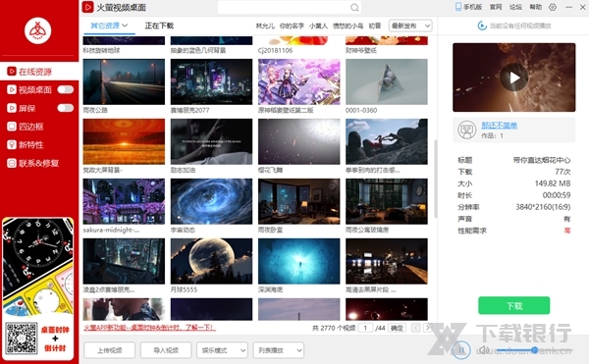Click the search magnifier icon

pos(354,7)
